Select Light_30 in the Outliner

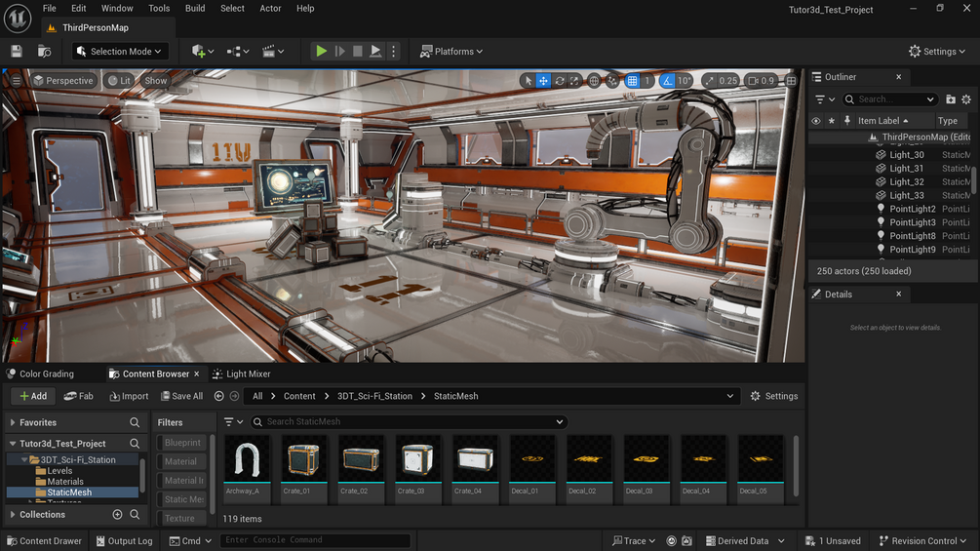pyautogui.click(x=907, y=154)
